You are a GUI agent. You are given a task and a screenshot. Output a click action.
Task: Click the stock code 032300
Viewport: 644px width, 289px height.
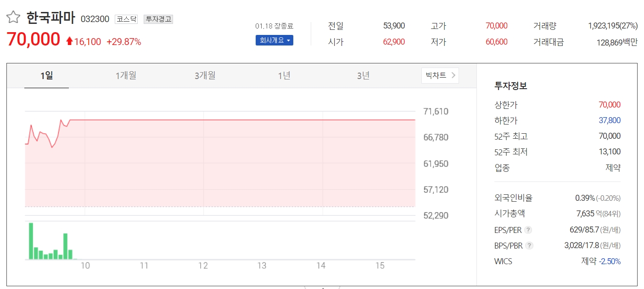coord(95,19)
